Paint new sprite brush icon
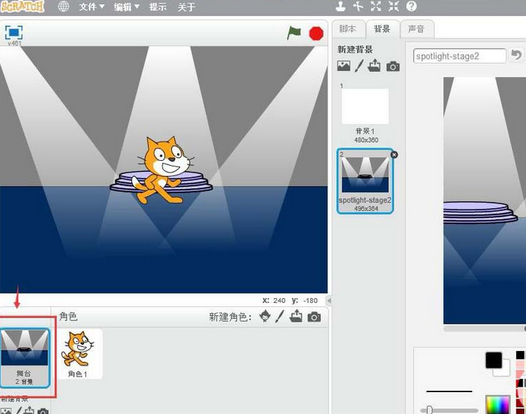This screenshot has width=526, height=414. tap(280, 316)
